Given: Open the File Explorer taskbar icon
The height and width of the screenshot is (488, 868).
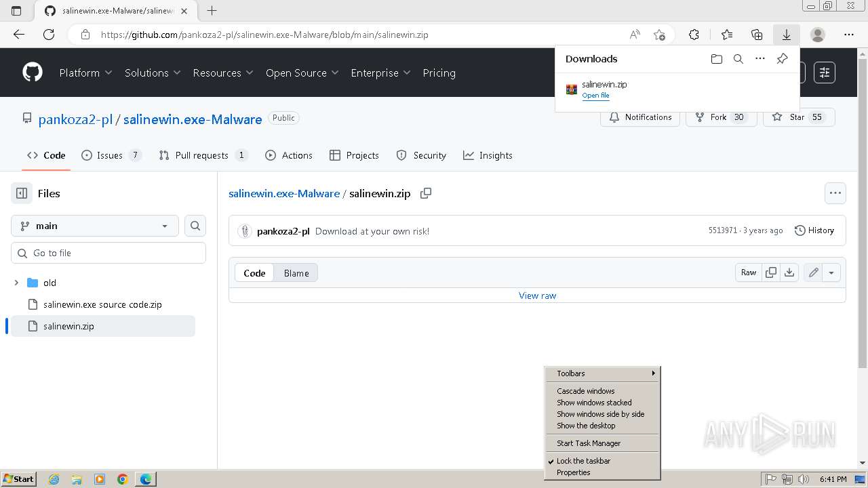Looking at the screenshot, I should coord(77,479).
